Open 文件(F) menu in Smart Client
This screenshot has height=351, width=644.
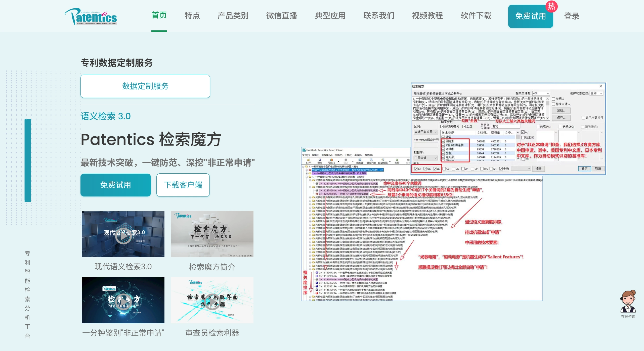[x=306, y=155]
